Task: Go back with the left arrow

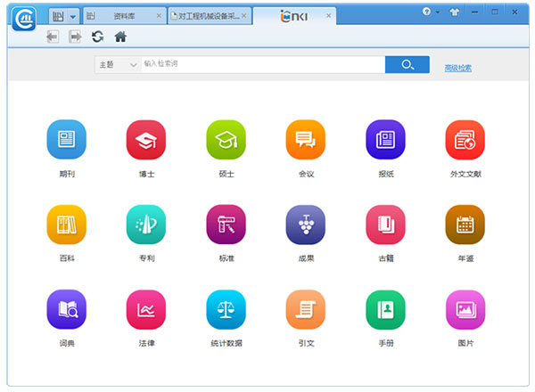Action: tap(53, 37)
